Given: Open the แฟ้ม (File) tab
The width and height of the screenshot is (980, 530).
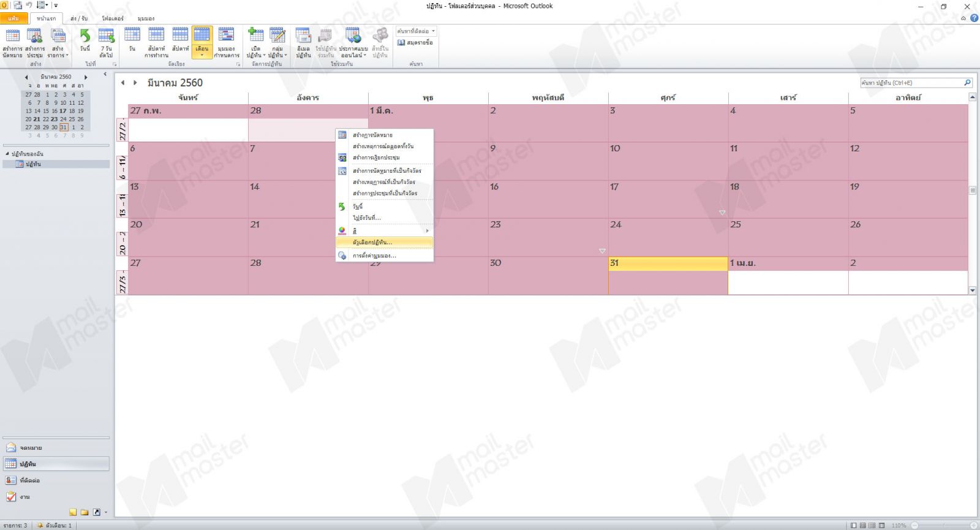Looking at the screenshot, I should coord(13,18).
